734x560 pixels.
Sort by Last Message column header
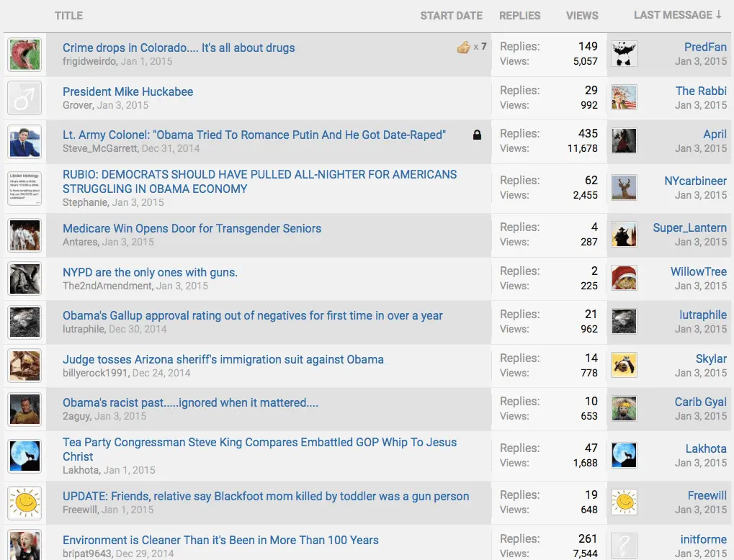[x=677, y=15]
